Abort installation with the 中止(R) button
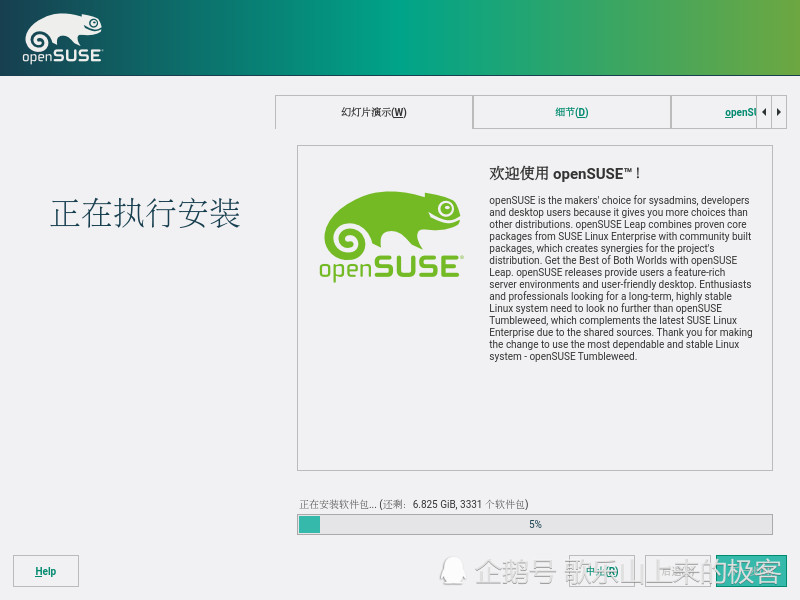Image resolution: width=800 pixels, height=600 pixels. coord(602,571)
